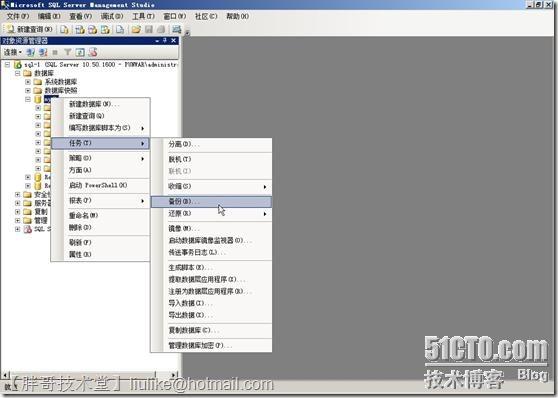Open the 社区 menu
This screenshot has height=398, width=558.
206,16
